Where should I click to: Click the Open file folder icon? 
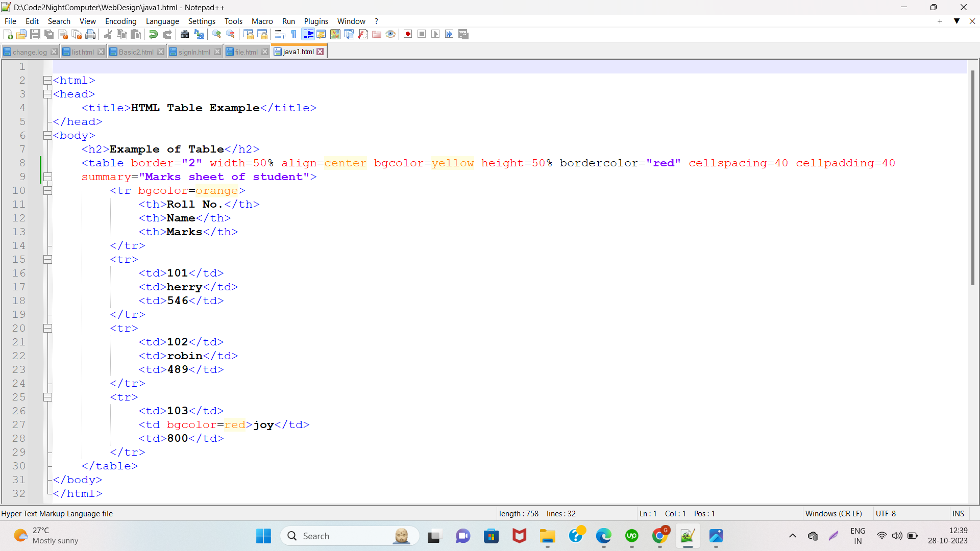pyautogui.click(x=21, y=34)
